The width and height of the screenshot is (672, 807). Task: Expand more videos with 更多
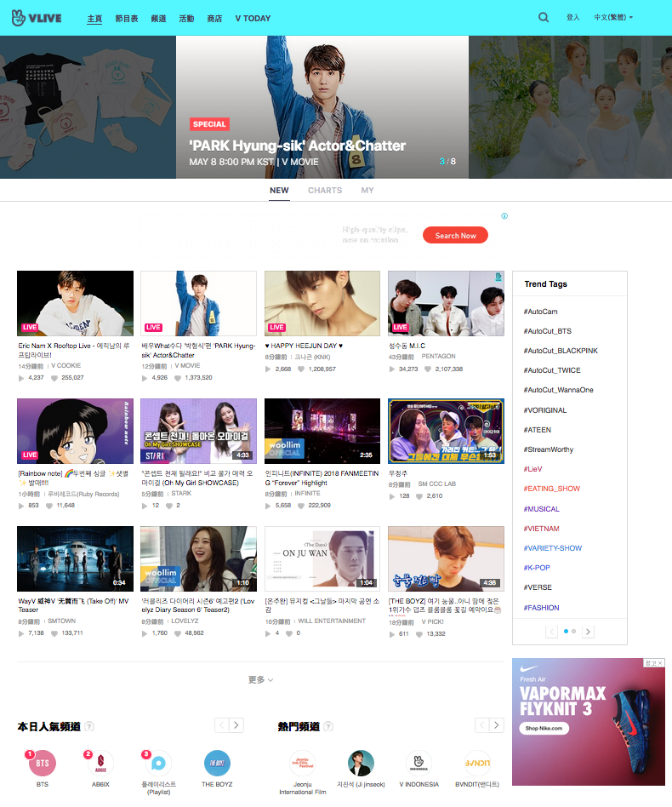pos(260,680)
